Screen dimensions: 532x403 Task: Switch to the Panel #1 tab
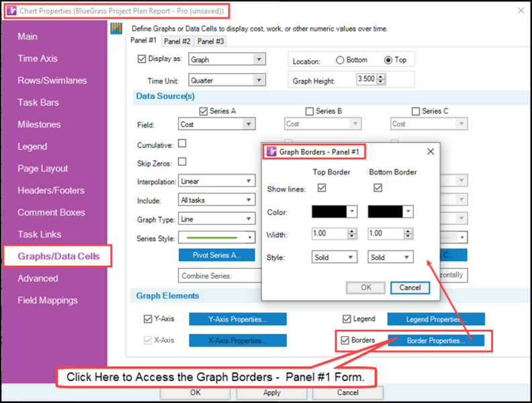pyautogui.click(x=144, y=40)
